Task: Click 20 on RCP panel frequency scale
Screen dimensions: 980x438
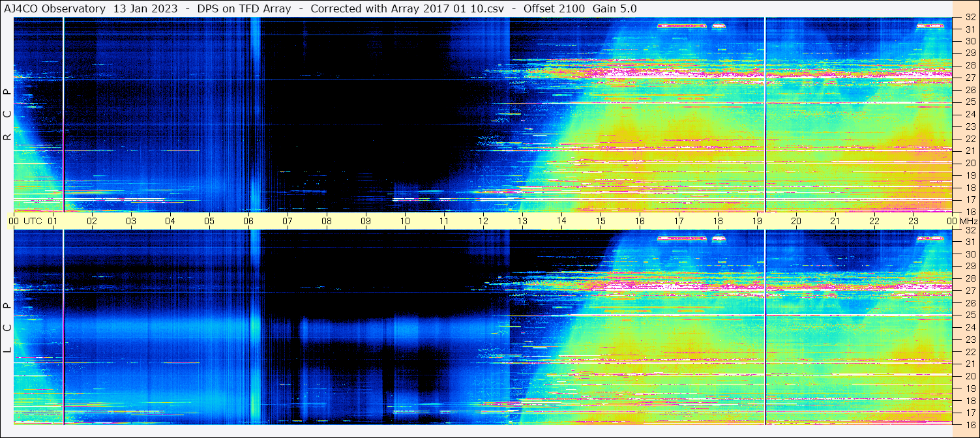Action: (970, 162)
